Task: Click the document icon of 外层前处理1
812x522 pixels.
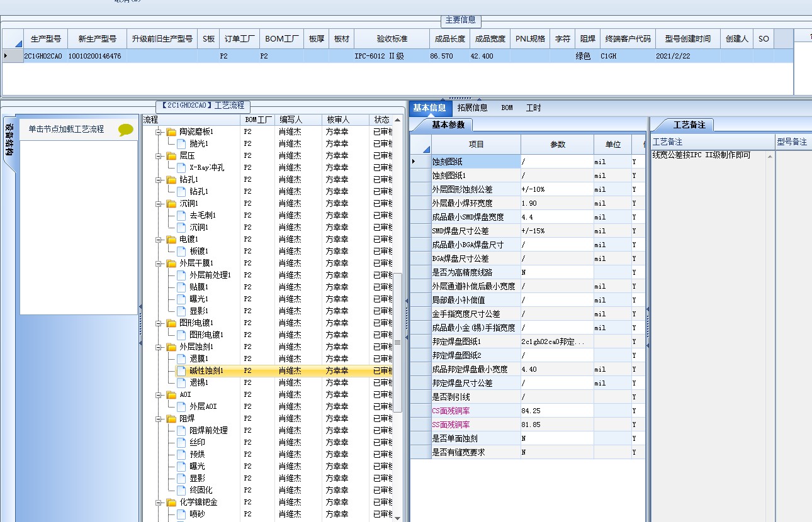Action: (x=181, y=275)
